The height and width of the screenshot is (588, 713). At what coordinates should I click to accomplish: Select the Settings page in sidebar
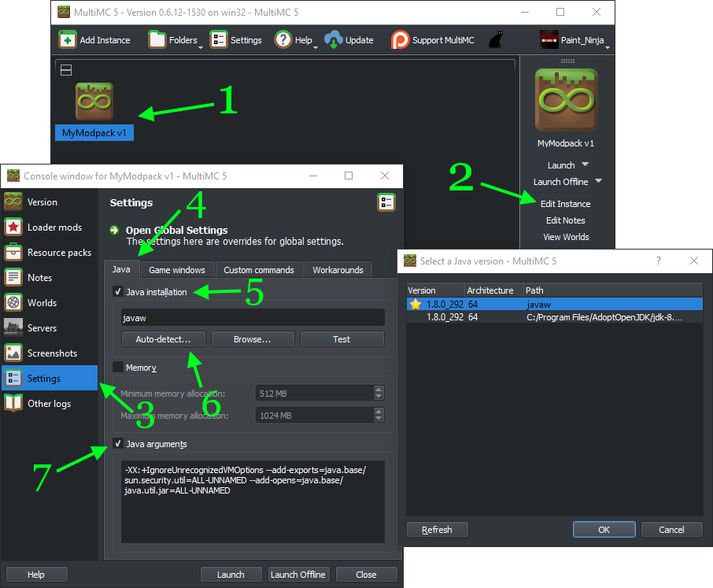[50, 378]
